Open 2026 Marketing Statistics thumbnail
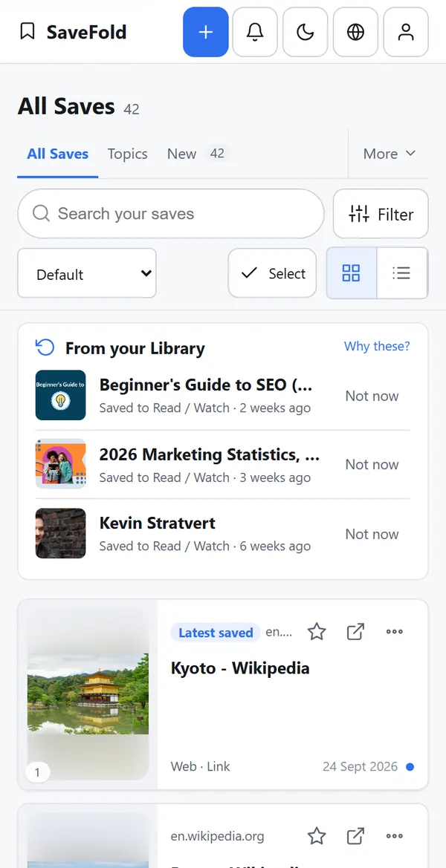This screenshot has height=868, width=446. [60, 464]
